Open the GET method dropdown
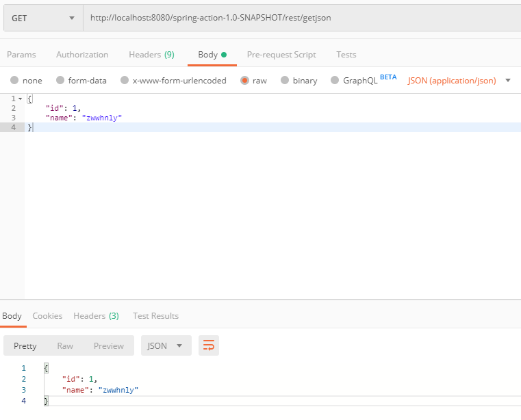Image resolution: width=521 pixels, height=420 pixels. (43, 18)
